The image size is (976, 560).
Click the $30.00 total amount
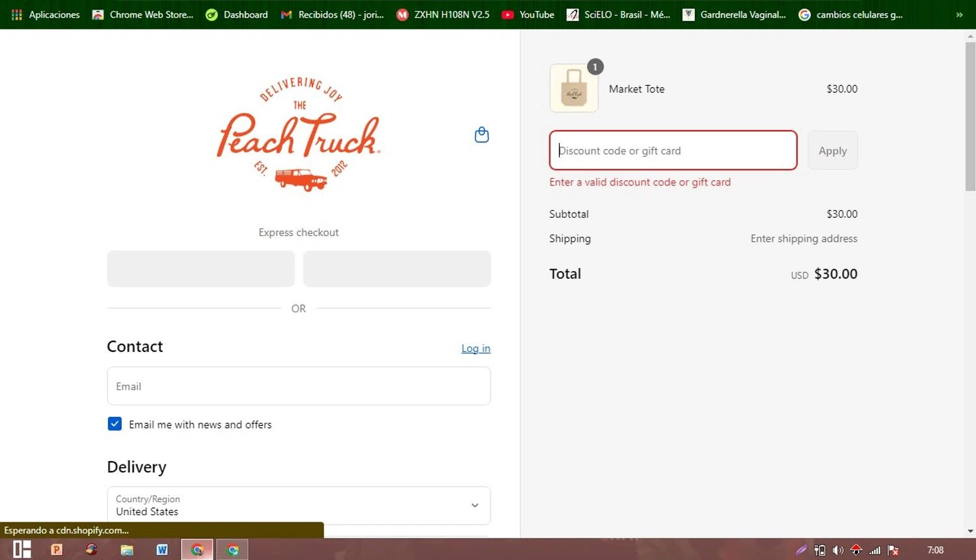(835, 274)
